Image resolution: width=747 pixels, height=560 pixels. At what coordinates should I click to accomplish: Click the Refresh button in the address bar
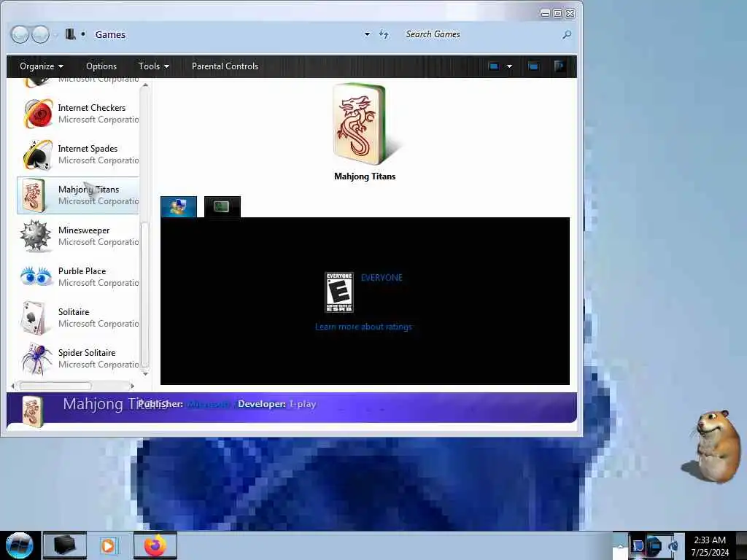click(x=384, y=34)
